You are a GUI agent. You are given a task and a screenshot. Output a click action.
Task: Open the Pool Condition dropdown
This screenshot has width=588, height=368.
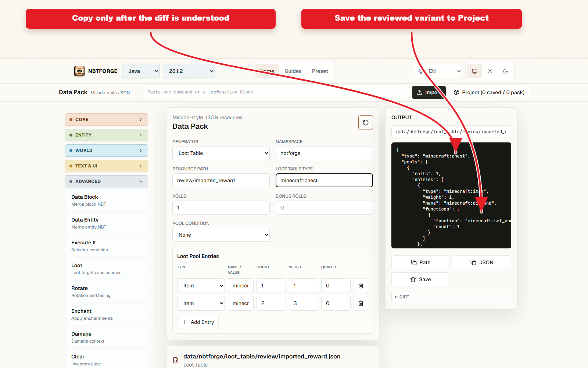pos(221,235)
